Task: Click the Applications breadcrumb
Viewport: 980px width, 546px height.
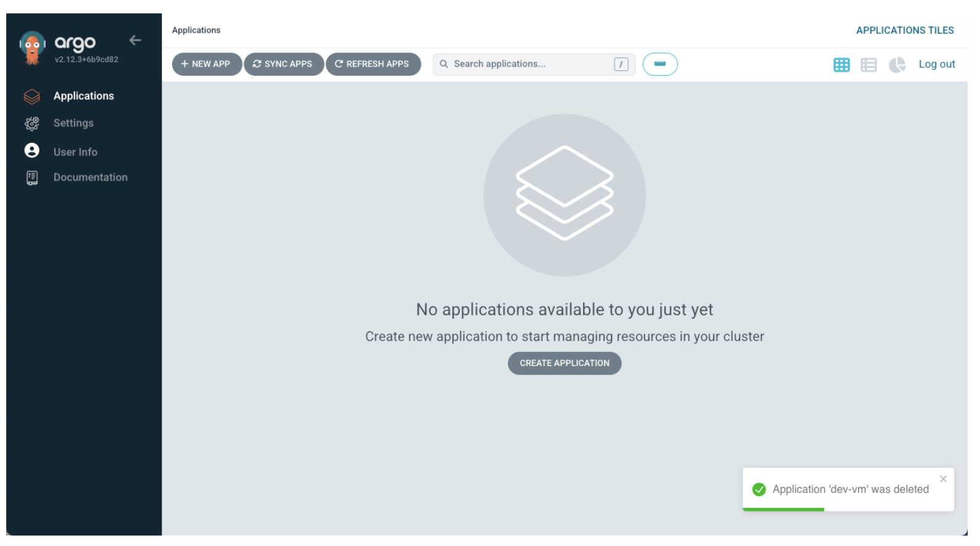Action: (x=196, y=30)
